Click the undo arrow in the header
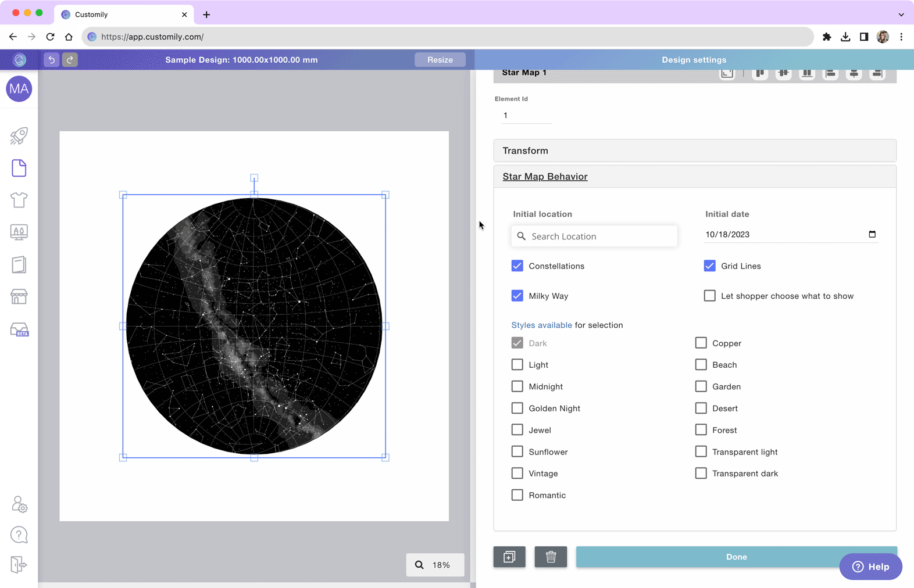This screenshot has height=588, width=914. pyautogui.click(x=51, y=60)
